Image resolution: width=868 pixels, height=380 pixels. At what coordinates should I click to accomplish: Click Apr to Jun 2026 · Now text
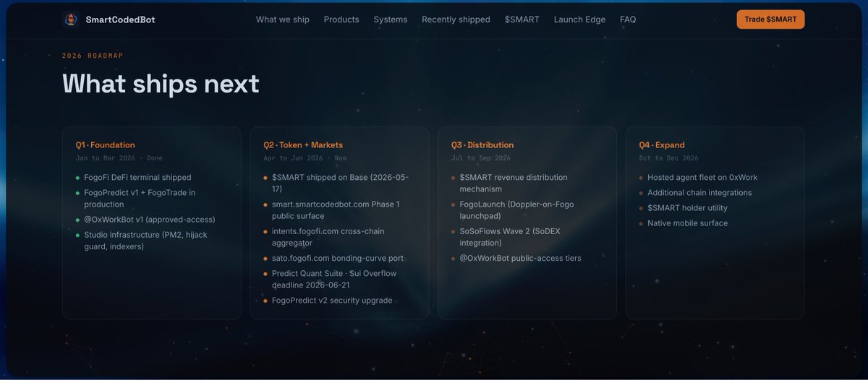[x=305, y=158]
